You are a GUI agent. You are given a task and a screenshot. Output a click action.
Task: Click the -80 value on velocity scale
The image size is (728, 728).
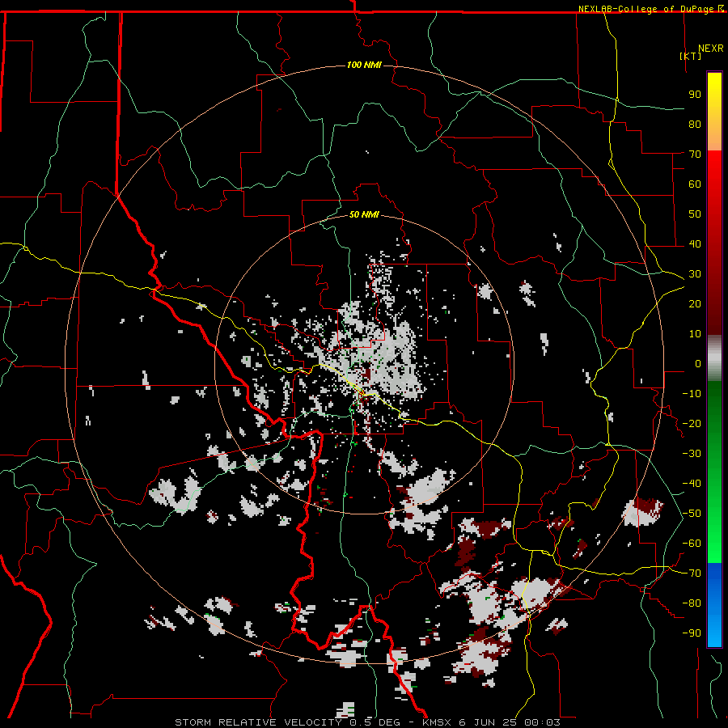[x=692, y=603]
